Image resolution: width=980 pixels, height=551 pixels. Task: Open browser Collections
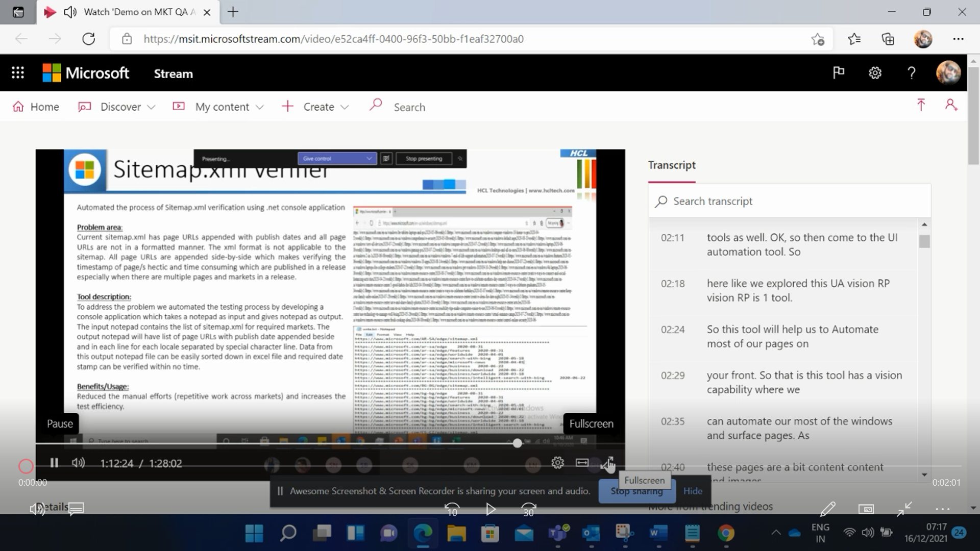(x=888, y=39)
